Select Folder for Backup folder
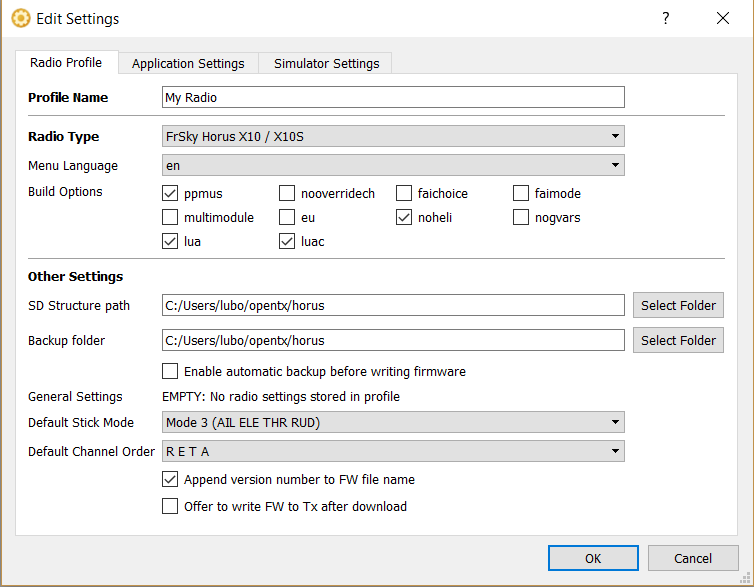Viewport: 754px width, 587px height. 678,340
